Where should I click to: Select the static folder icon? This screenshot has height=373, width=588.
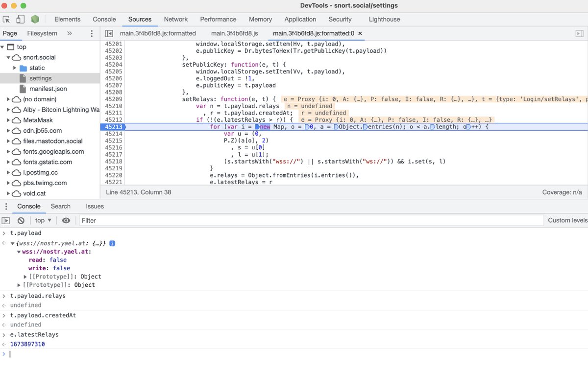[x=23, y=68]
